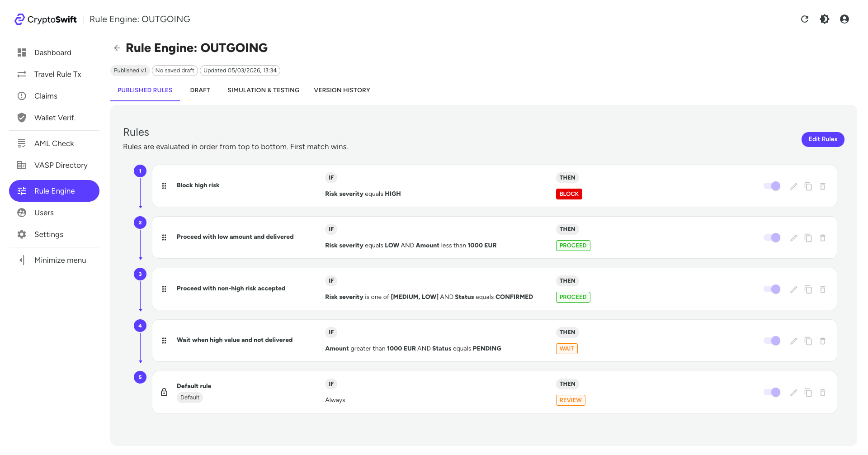The image size is (868, 455).
Task: Open the Wallet Verif. panel
Action: point(55,118)
